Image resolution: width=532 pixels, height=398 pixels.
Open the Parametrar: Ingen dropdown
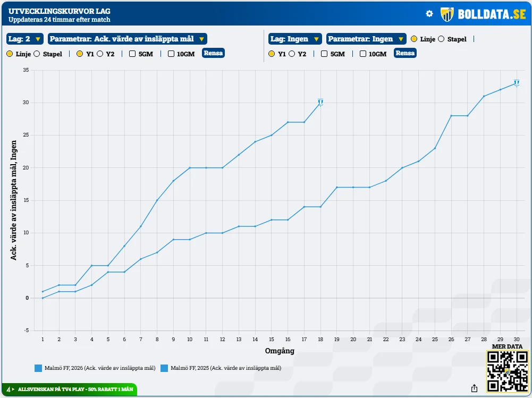(366, 39)
